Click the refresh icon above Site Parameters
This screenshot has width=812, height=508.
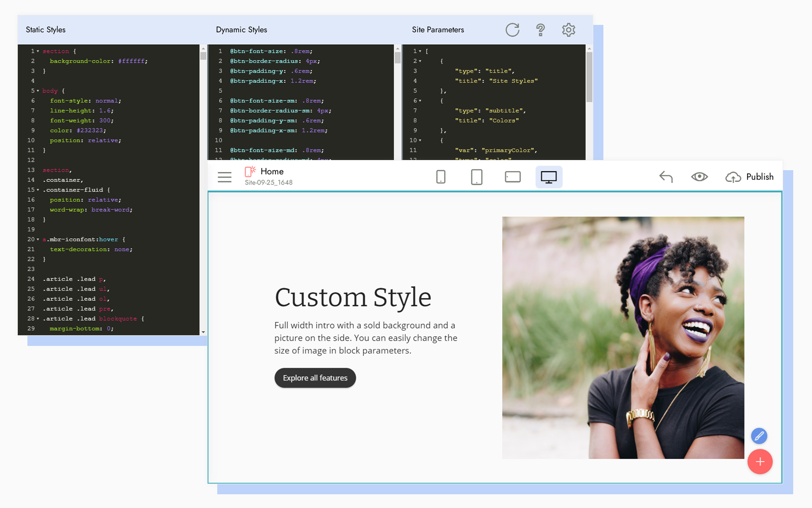pyautogui.click(x=513, y=30)
